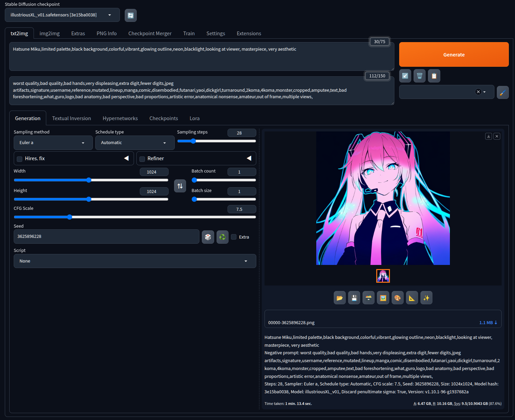Save the image with the floppy disk icon
The height and width of the screenshot is (420, 515).
[354, 298]
